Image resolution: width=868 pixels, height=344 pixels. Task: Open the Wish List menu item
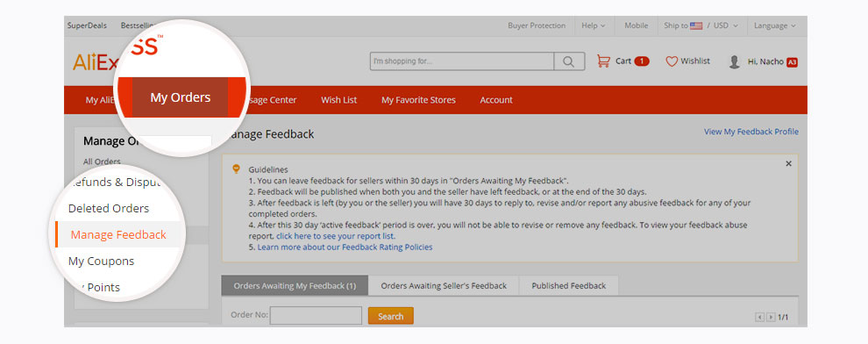pyautogui.click(x=338, y=100)
